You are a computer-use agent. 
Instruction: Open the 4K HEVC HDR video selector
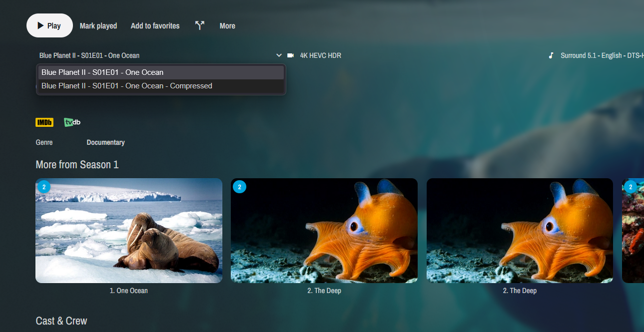pos(320,55)
